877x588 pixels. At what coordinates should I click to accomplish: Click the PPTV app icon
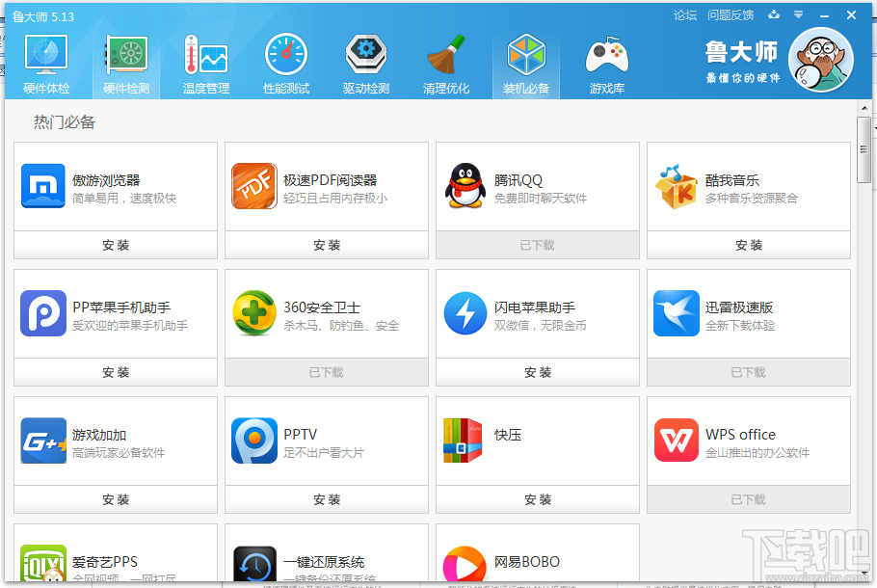click(254, 441)
